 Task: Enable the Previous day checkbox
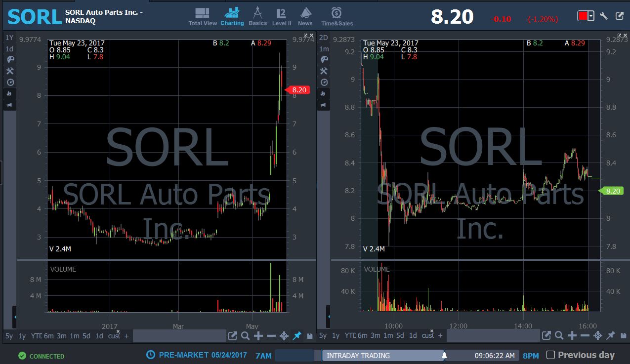(551, 355)
